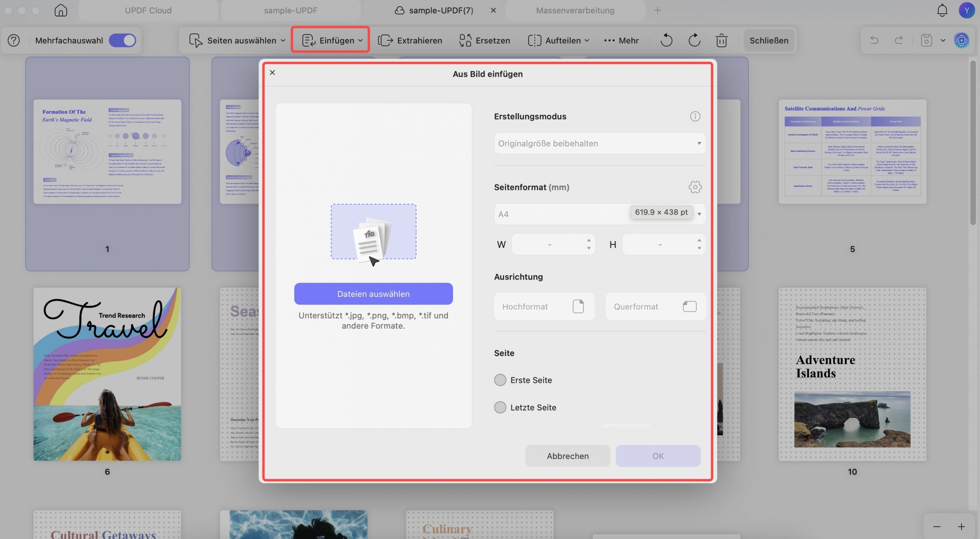Zoom in thumbnails with plus

(x=961, y=527)
